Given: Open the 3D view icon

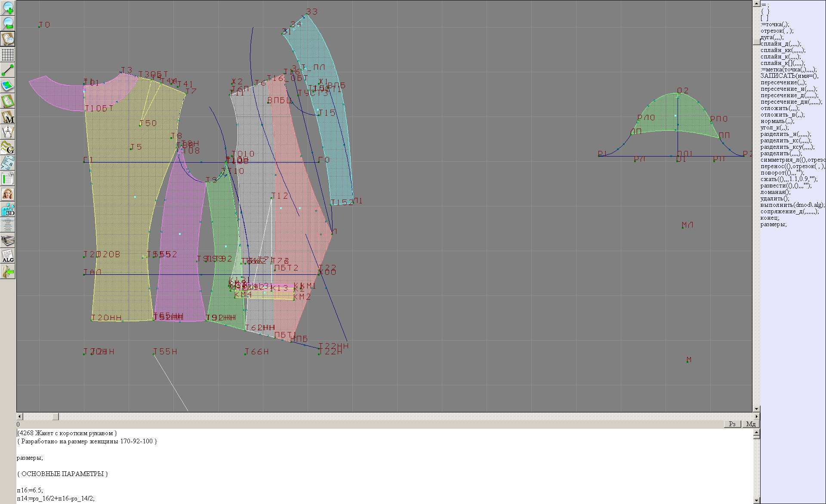Looking at the screenshot, I should [8, 209].
